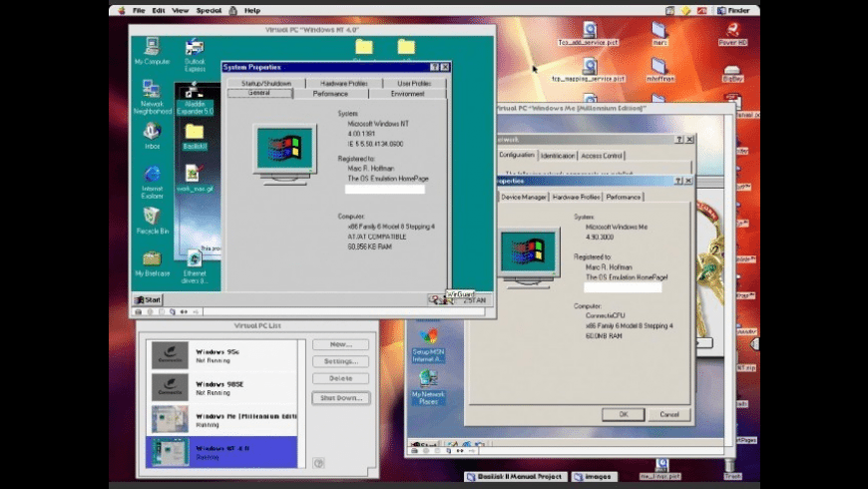
Task: Select the Ethernet drivers icon
Action: 195,266
